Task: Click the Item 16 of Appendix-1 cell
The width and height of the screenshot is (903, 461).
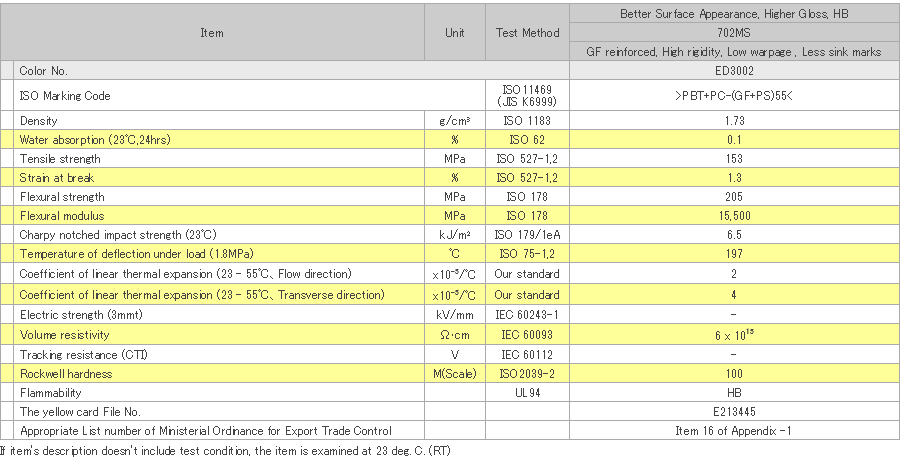Action: [734, 430]
